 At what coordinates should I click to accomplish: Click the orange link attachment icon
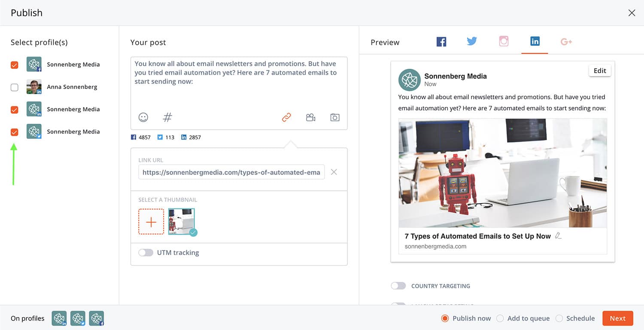click(x=286, y=117)
